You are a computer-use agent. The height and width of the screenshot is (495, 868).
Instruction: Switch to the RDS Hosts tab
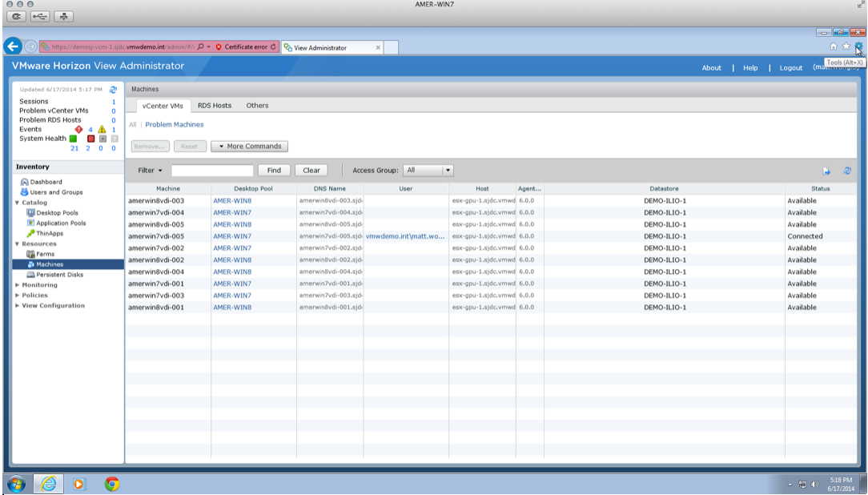coord(215,105)
